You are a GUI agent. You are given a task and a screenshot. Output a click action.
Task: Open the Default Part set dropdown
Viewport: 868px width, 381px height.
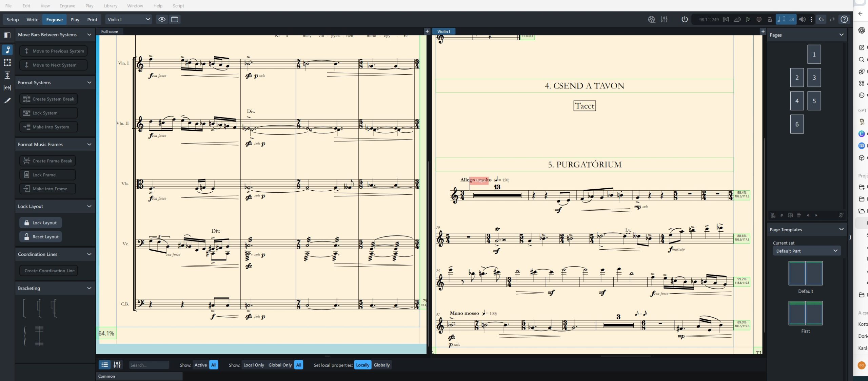(806, 251)
